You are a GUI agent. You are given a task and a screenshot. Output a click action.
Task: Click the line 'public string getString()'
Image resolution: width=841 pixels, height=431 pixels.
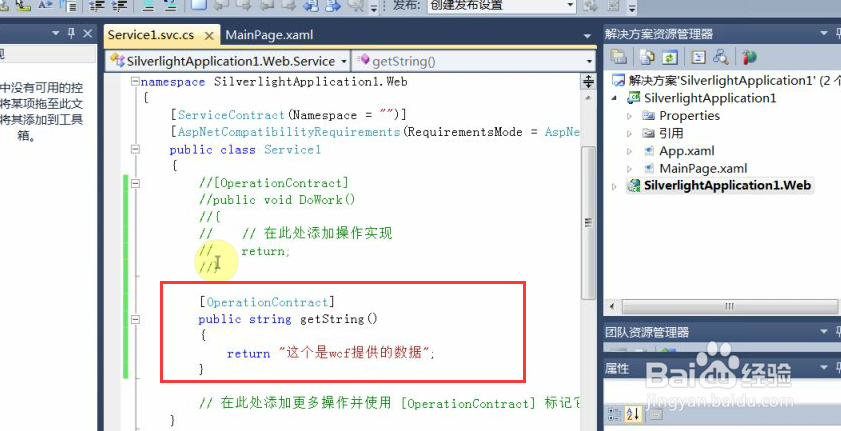pos(288,319)
